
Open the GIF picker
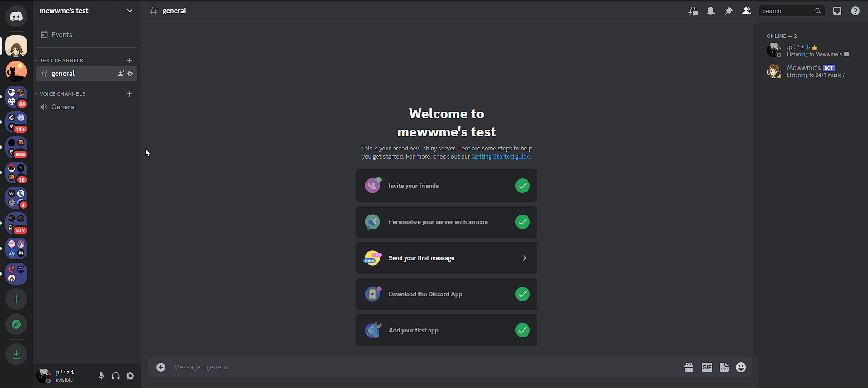(707, 367)
